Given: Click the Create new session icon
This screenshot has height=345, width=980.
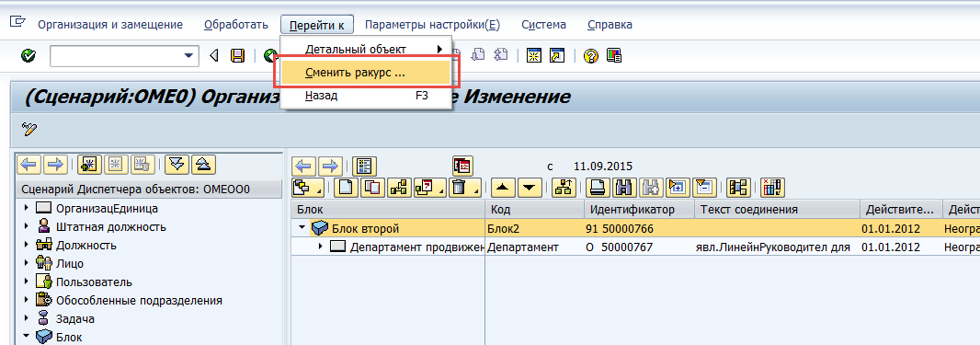Looking at the screenshot, I should coord(534,55).
